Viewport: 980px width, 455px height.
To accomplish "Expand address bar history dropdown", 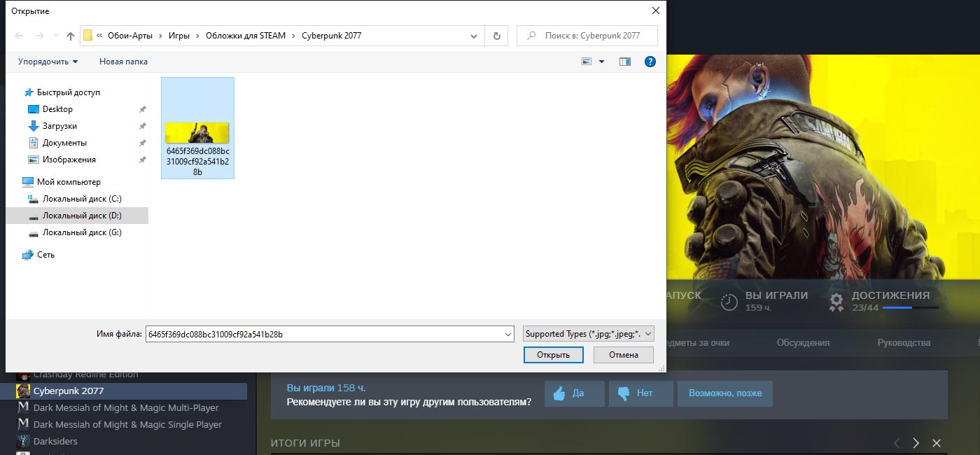I will (475, 36).
